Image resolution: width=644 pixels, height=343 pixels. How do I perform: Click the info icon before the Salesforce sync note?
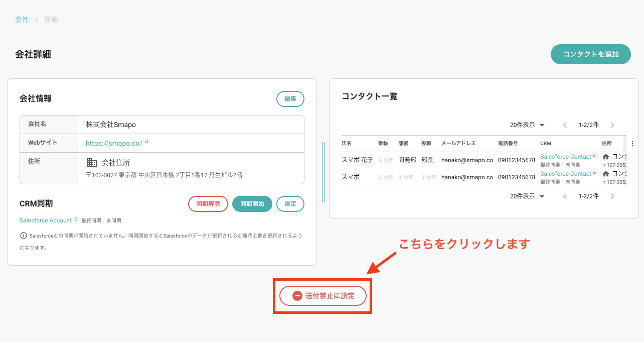tap(23, 236)
